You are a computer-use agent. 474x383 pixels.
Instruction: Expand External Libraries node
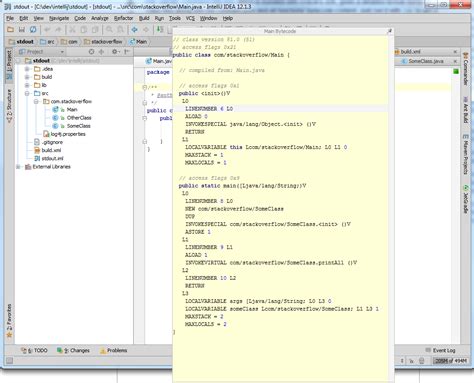[18, 167]
